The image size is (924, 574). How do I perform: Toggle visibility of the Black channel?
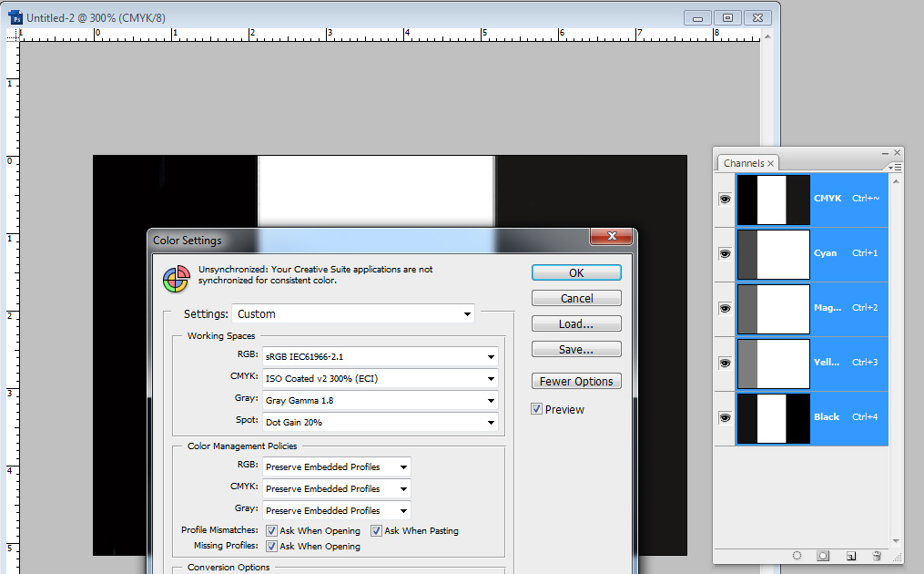point(725,417)
